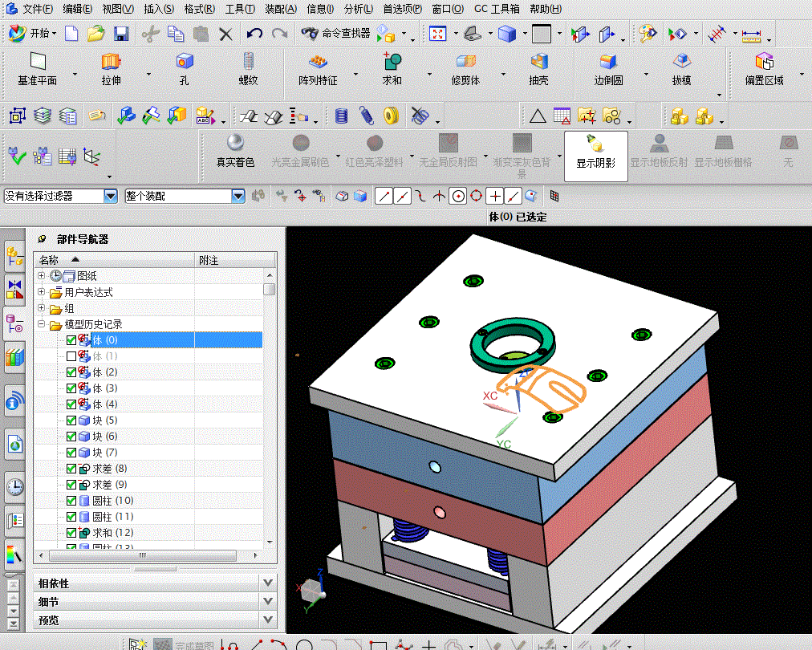Click the 附注 column header
812x650 pixels.
(x=235, y=260)
